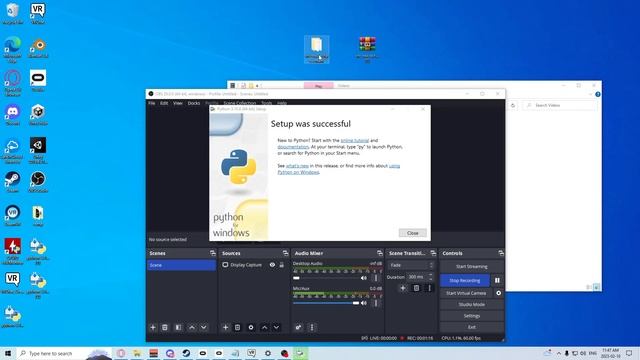This screenshot has width=640, height=360.
Task: Click refresh icon in Explorer window
Action: (513, 105)
